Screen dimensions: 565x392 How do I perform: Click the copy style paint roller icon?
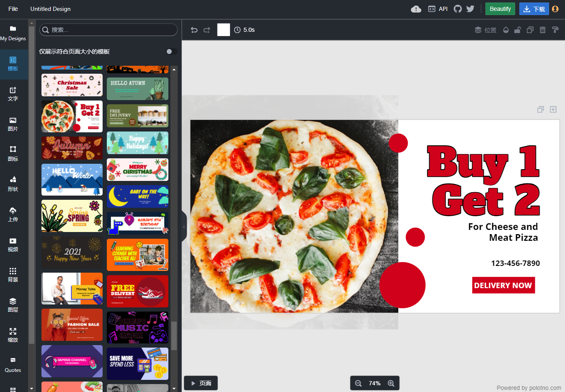[x=555, y=30]
